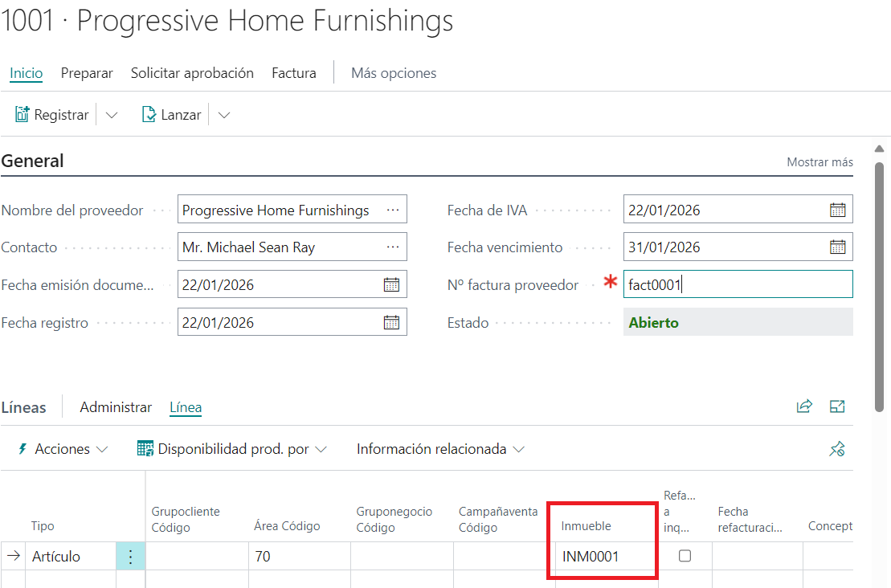Click the vertical scrollbar thumb
The image size is (891, 588).
pyautogui.click(x=879, y=287)
